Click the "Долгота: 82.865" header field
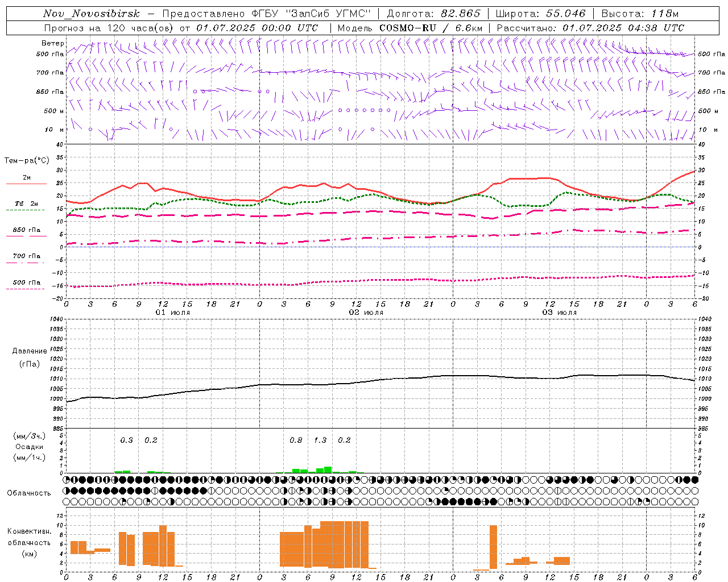Viewport: 728px width, 582px height. (433, 14)
